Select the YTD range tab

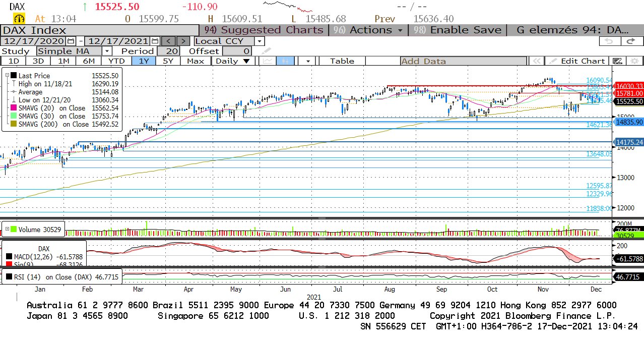pos(116,61)
